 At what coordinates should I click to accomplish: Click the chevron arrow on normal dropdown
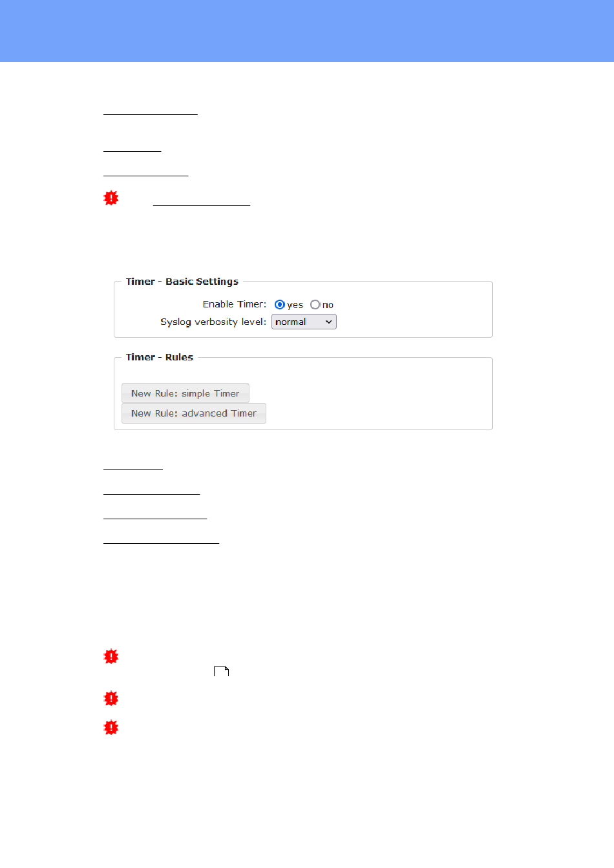(x=328, y=322)
